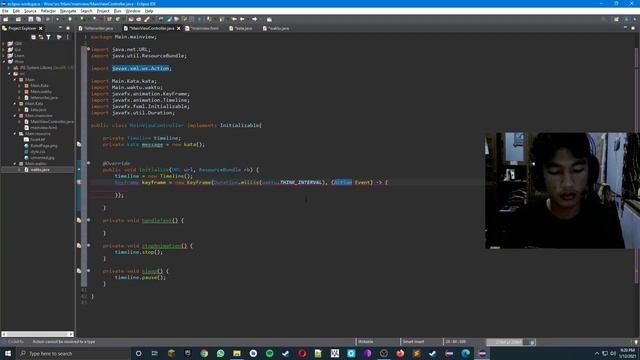Run the garbage collector icon in status bar
This screenshot has height=360, width=640.
coord(532,342)
